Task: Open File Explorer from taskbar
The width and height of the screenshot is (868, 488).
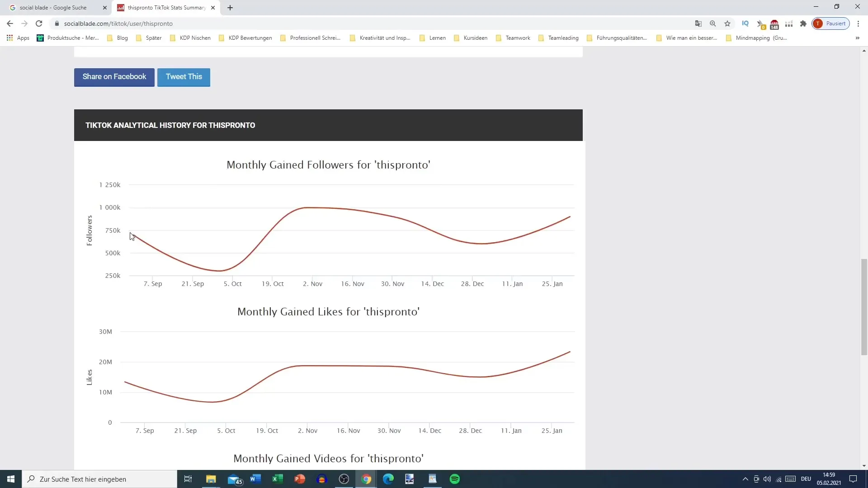Action: coord(211,479)
